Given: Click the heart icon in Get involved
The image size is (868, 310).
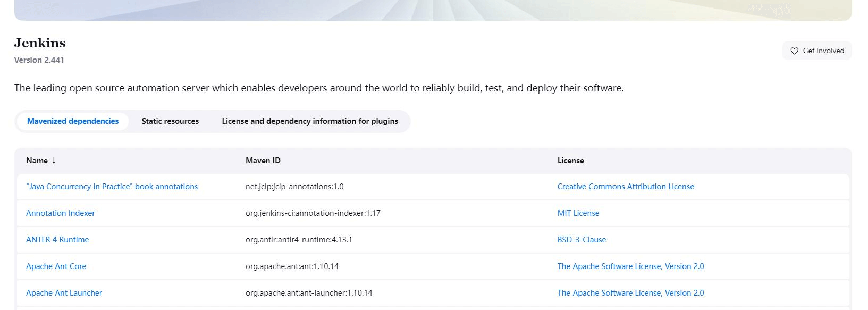Looking at the screenshot, I should [x=794, y=51].
